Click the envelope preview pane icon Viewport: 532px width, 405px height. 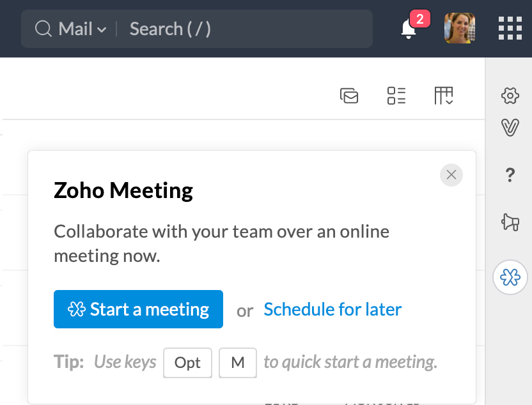[x=349, y=96]
